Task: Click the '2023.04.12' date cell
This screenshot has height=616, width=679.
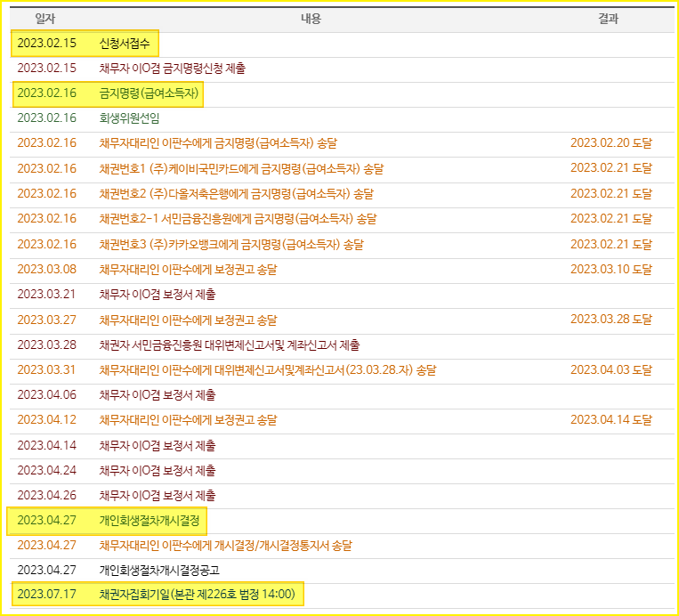Action: coord(47,420)
